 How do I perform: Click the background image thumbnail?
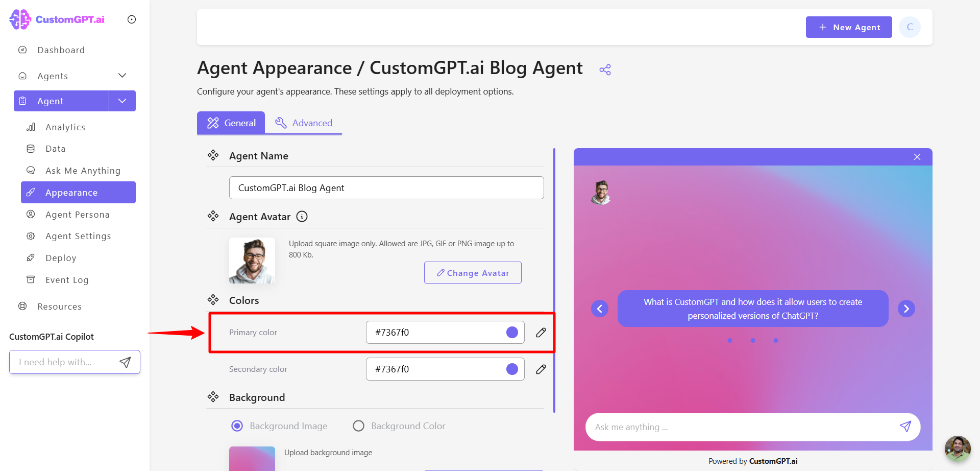tap(252, 459)
